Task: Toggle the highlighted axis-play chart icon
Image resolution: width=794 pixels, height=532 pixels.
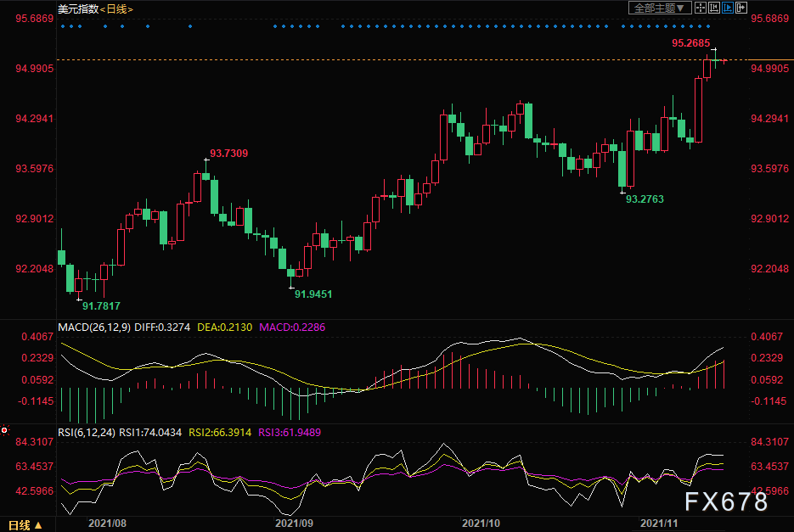Action: pyautogui.click(x=728, y=8)
